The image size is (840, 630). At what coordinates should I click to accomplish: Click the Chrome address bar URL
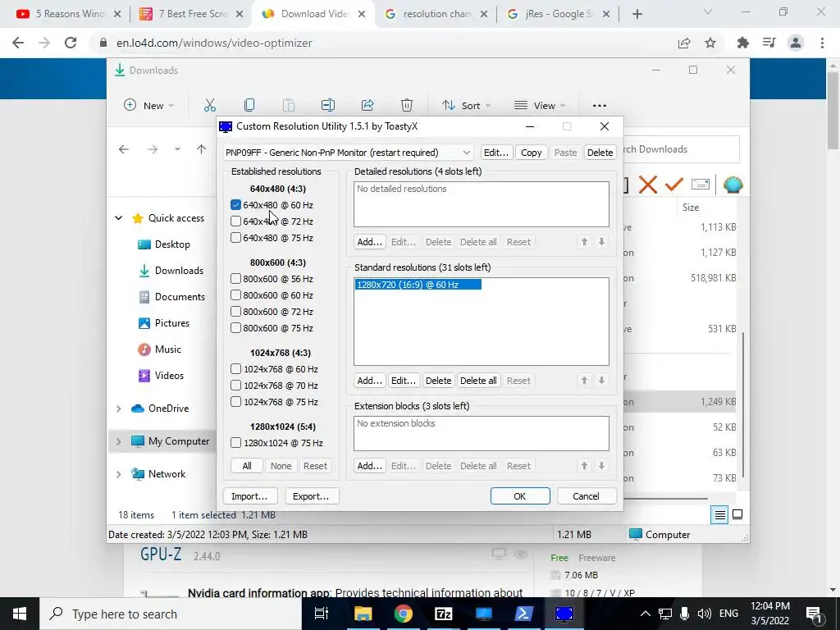point(214,43)
